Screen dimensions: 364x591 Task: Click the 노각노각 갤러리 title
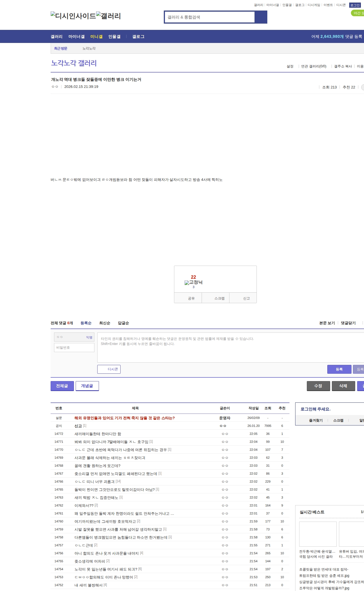pos(74,63)
